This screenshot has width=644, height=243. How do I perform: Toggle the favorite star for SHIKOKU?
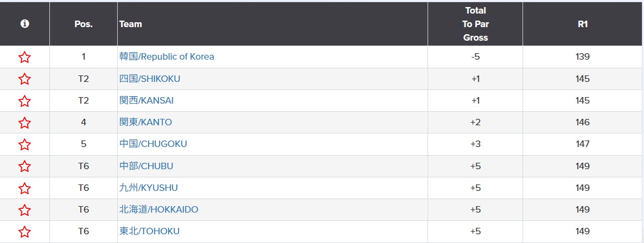[x=24, y=79]
